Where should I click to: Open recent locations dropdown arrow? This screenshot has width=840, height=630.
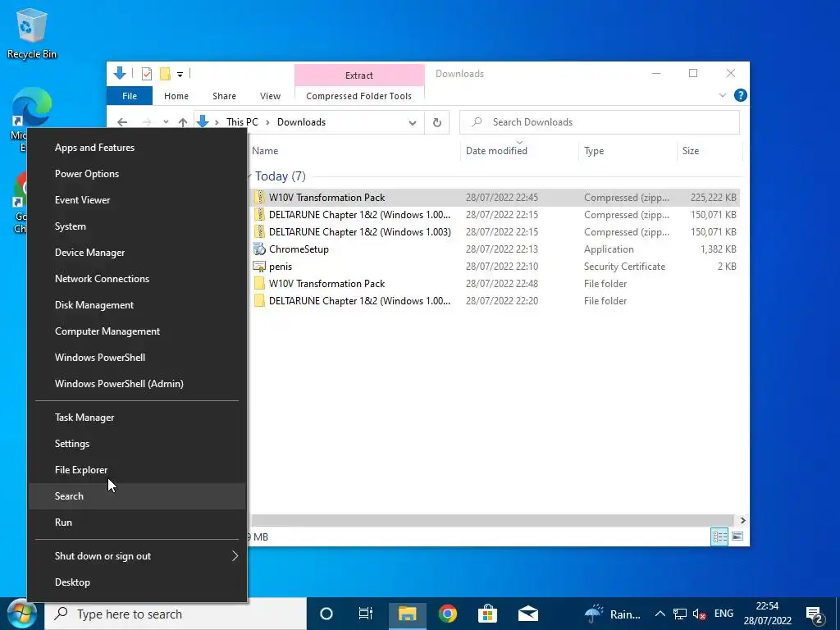pyautogui.click(x=166, y=122)
